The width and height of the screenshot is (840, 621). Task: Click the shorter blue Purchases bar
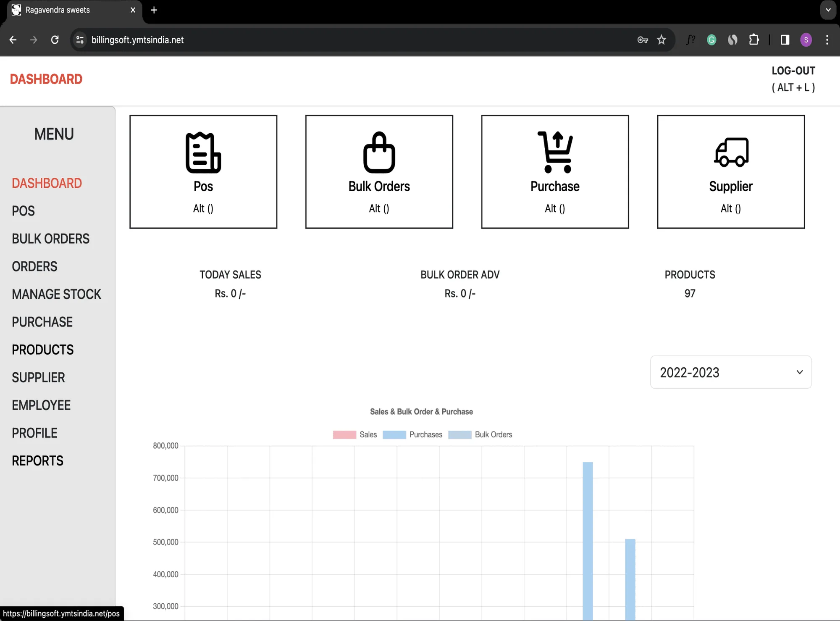[630, 579]
